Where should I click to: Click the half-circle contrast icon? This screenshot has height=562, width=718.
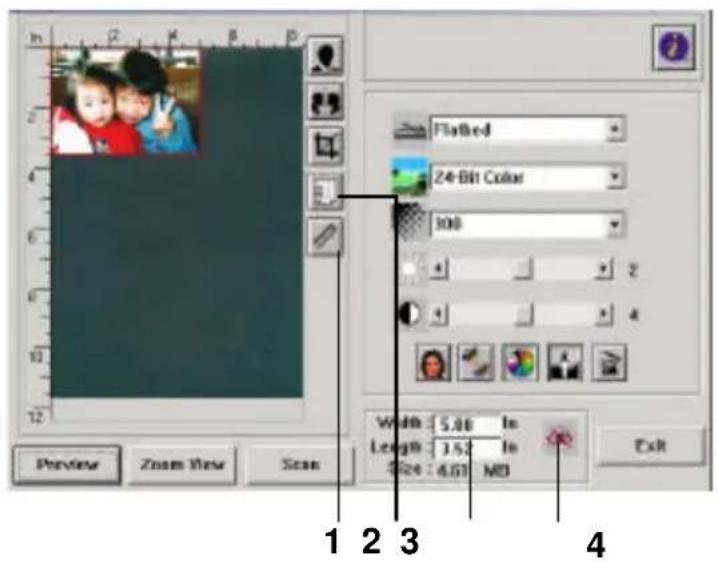(409, 314)
